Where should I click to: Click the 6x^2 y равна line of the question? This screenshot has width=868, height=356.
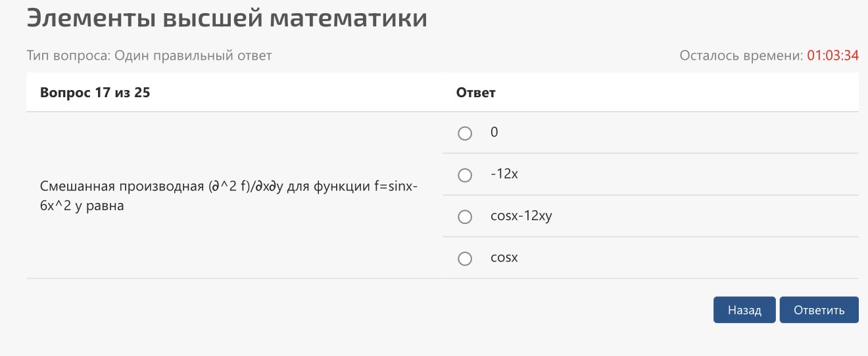coord(82,206)
